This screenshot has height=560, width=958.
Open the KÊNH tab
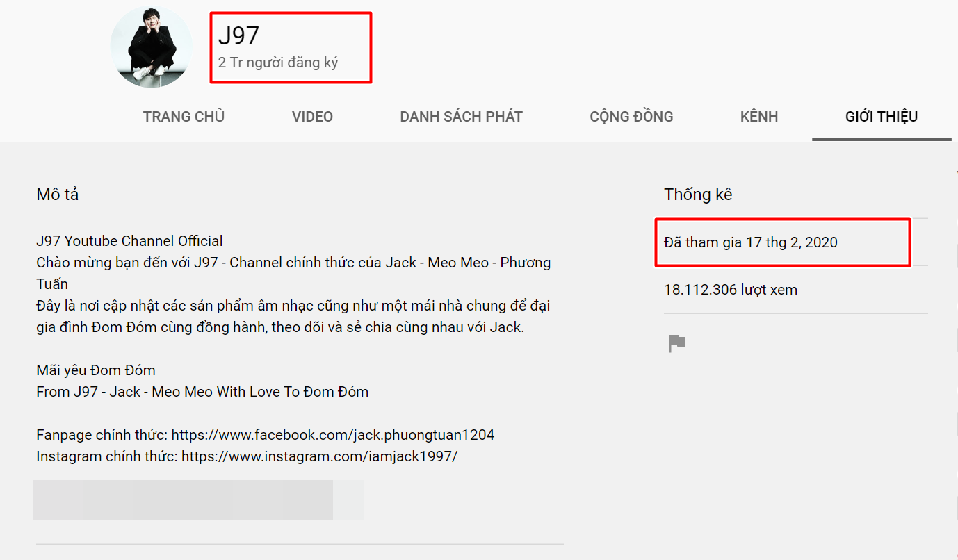[759, 117]
